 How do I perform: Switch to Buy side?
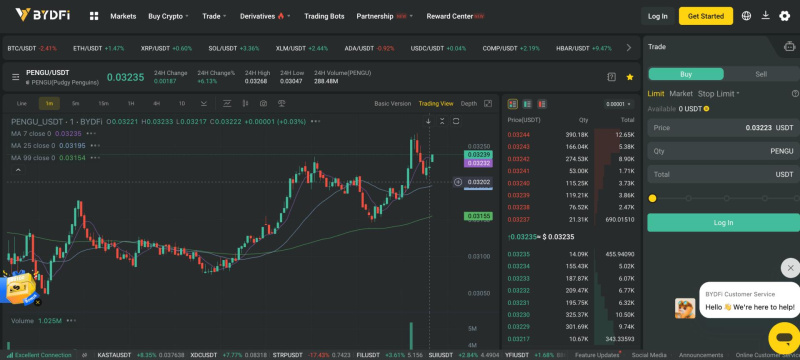686,74
